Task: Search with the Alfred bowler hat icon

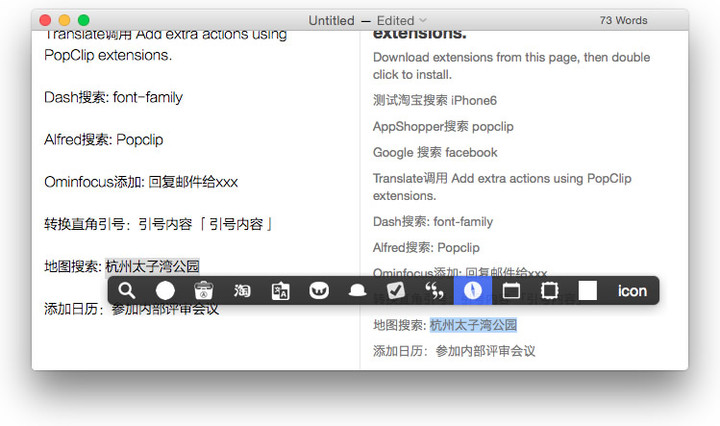Action: coord(357,291)
